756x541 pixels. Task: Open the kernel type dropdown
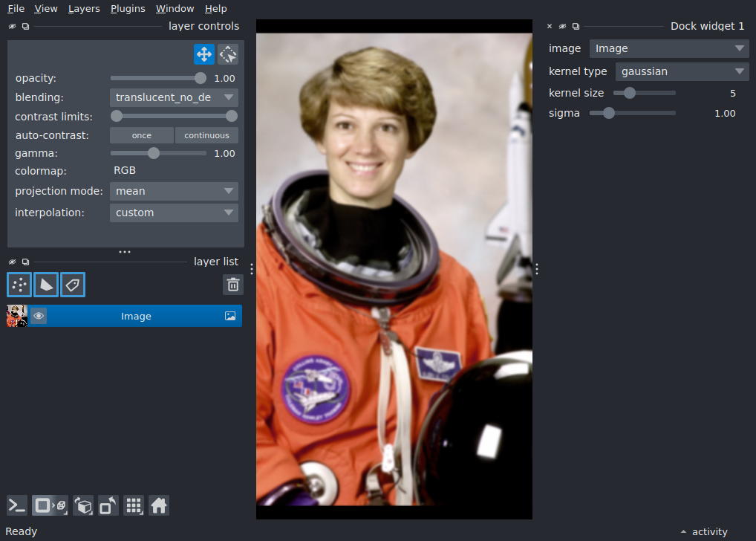[x=682, y=71]
